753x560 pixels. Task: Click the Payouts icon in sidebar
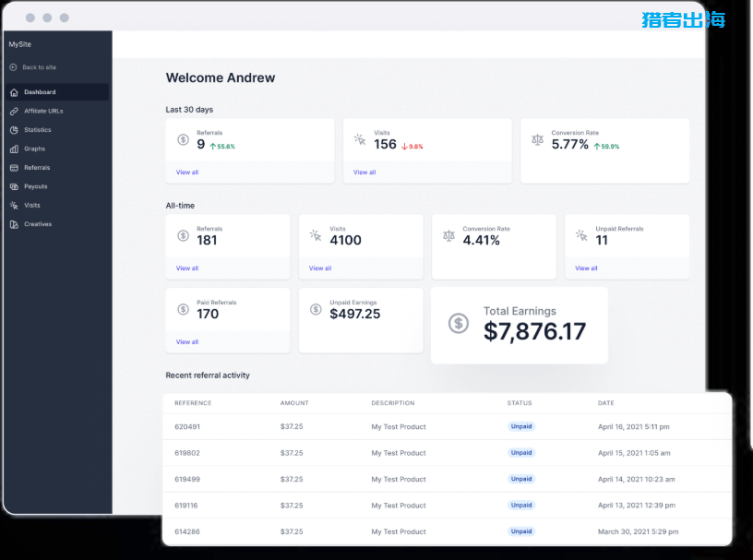point(14,186)
